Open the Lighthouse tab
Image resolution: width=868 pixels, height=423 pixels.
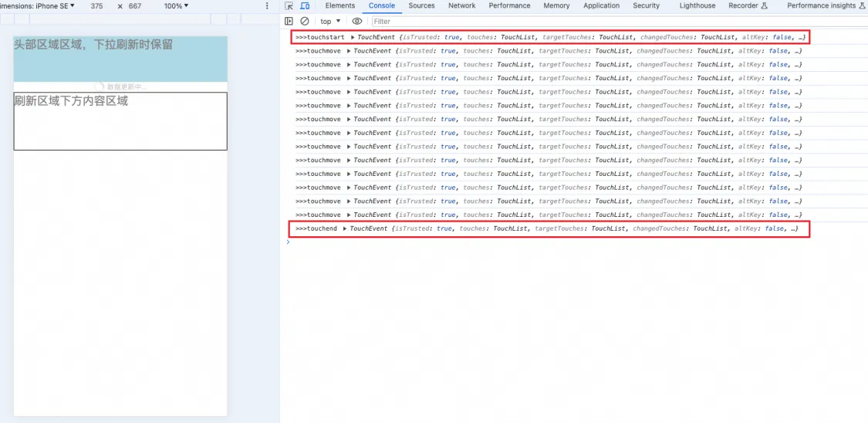[697, 5]
